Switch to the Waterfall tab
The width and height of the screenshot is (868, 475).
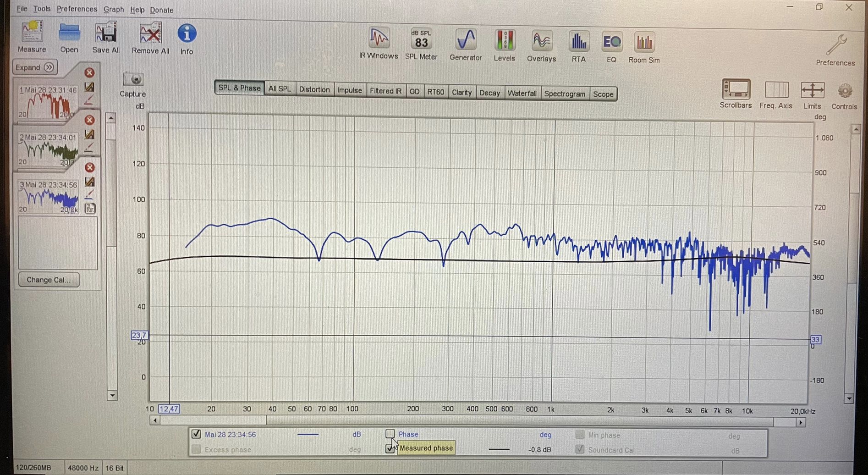(x=522, y=94)
